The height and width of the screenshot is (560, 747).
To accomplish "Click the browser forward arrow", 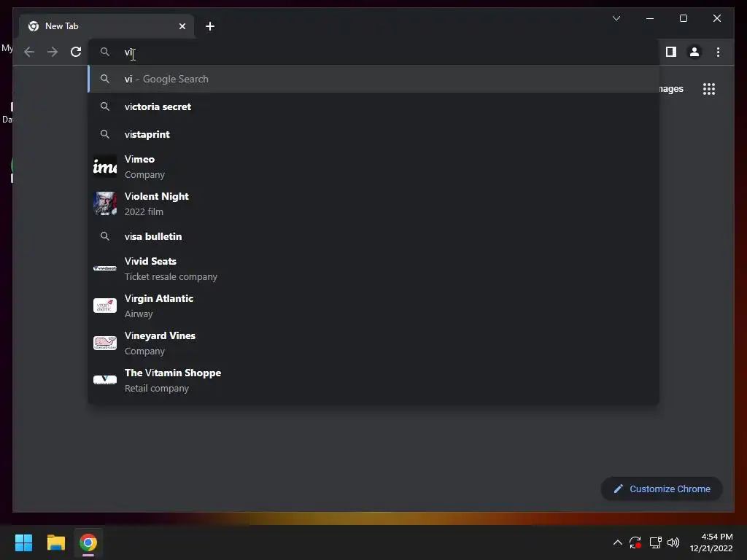I will click(53, 52).
